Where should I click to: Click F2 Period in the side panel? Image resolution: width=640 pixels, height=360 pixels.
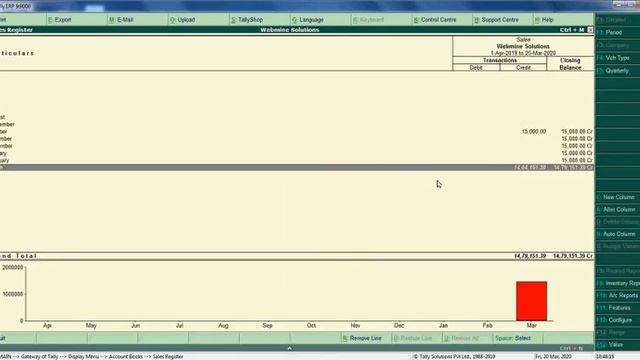618,32
